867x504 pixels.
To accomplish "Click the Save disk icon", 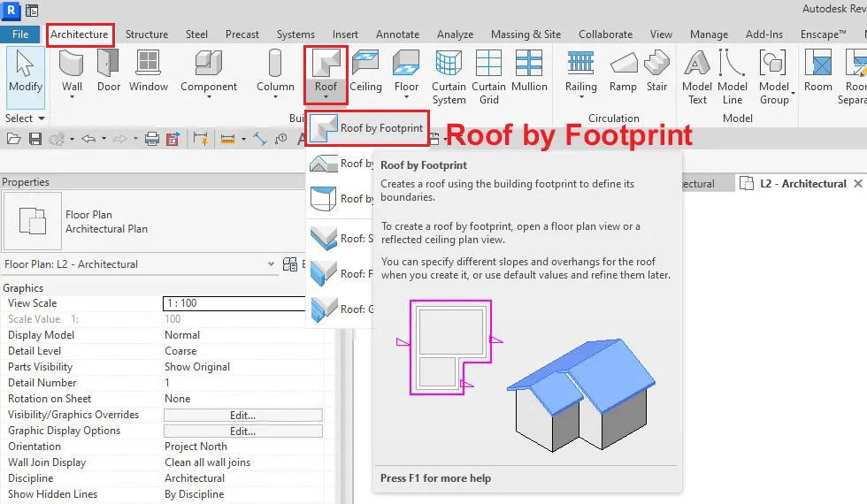I will pos(35,139).
